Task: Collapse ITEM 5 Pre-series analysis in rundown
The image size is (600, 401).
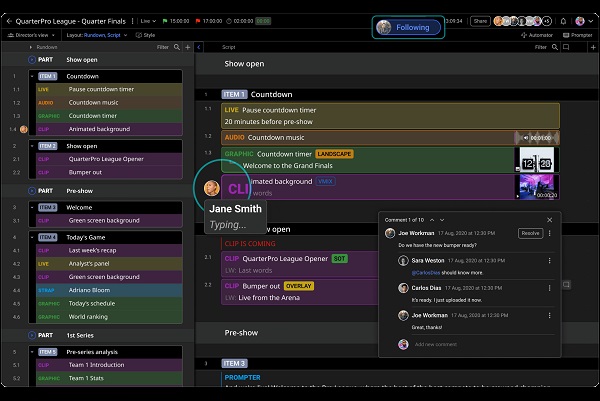Action: pos(32,352)
